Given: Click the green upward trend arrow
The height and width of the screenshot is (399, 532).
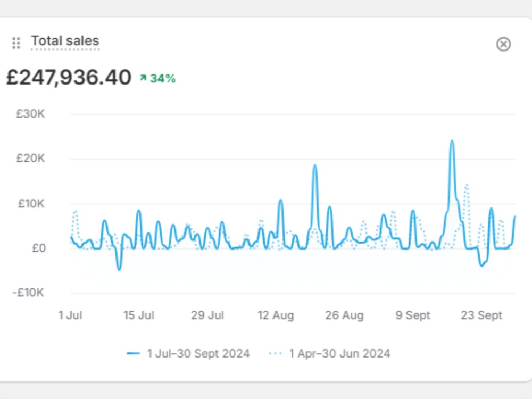Looking at the screenshot, I should [x=143, y=78].
